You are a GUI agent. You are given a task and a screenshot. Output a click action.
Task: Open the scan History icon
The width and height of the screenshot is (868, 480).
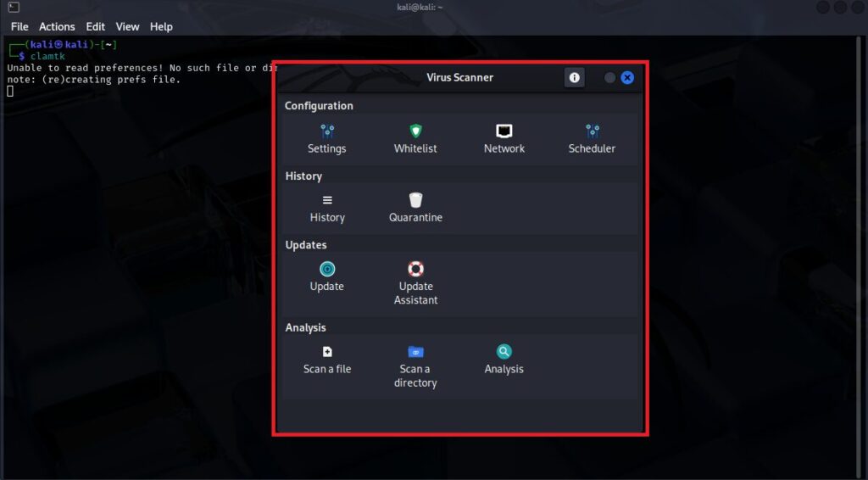pyautogui.click(x=327, y=201)
